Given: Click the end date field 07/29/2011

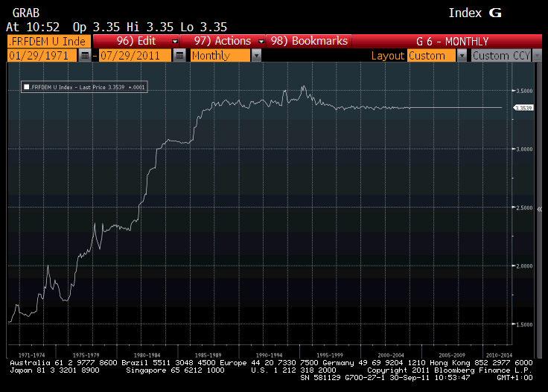Looking at the screenshot, I should click(x=136, y=56).
